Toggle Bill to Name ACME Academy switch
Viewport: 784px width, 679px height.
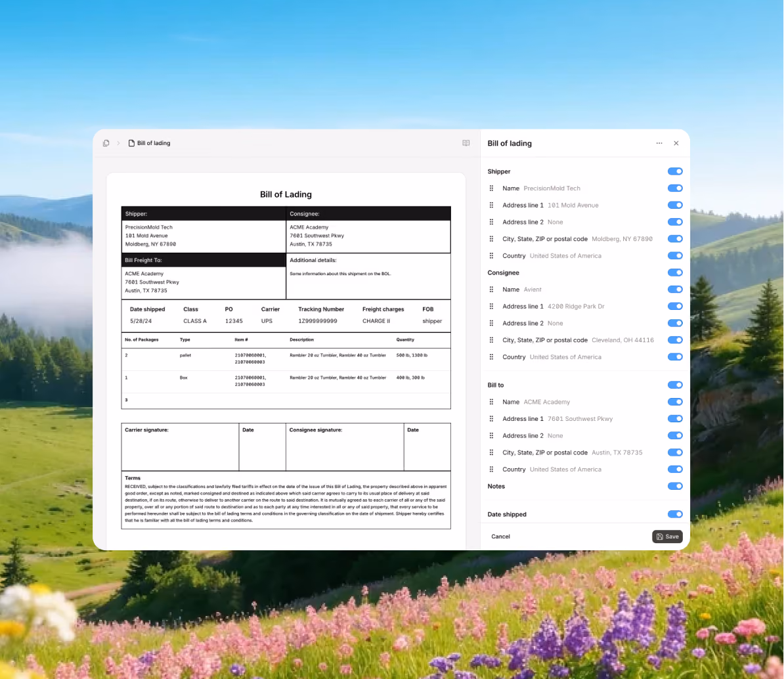click(675, 402)
